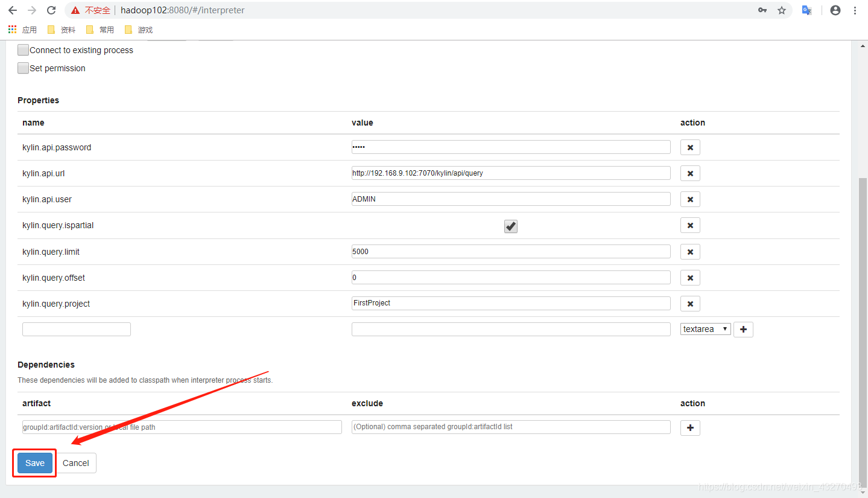Image resolution: width=868 pixels, height=498 pixels.
Task: Cancel interpreter editing
Action: click(76, 463)
